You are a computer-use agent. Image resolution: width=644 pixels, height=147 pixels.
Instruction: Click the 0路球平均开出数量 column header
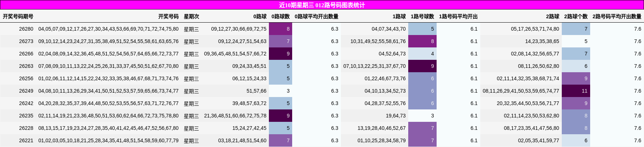point(317,16)
